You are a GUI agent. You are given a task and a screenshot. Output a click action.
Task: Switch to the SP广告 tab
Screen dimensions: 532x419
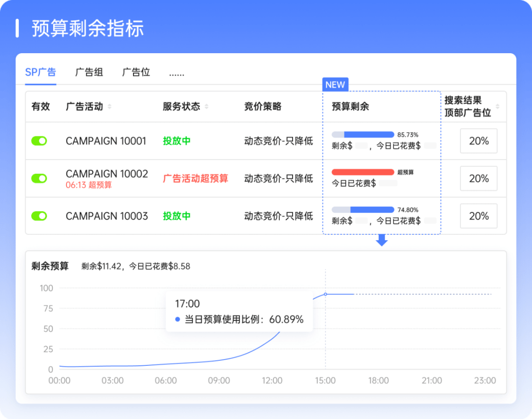point(40,72)
